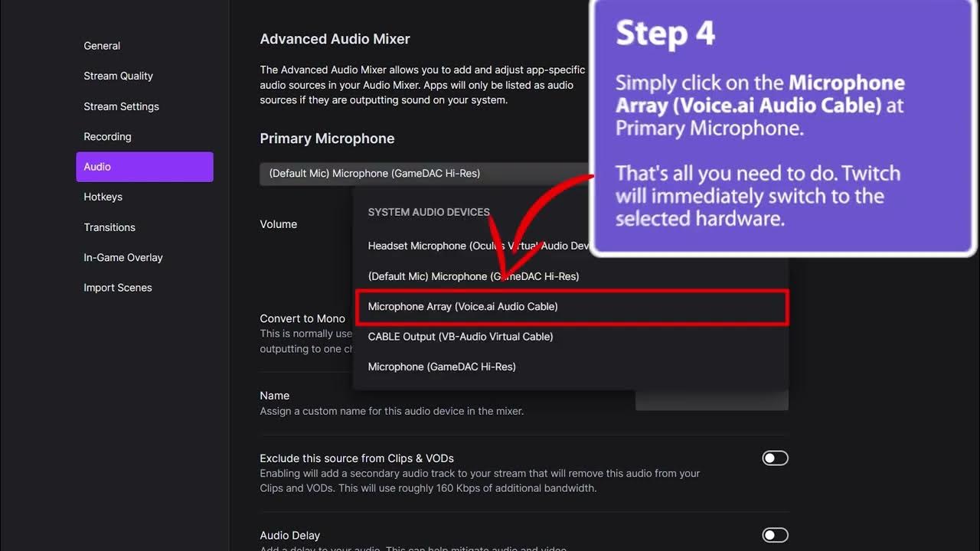Click the Convert to Mono label
This screenshot has width=980, height=551.
(x=302, y=318)
